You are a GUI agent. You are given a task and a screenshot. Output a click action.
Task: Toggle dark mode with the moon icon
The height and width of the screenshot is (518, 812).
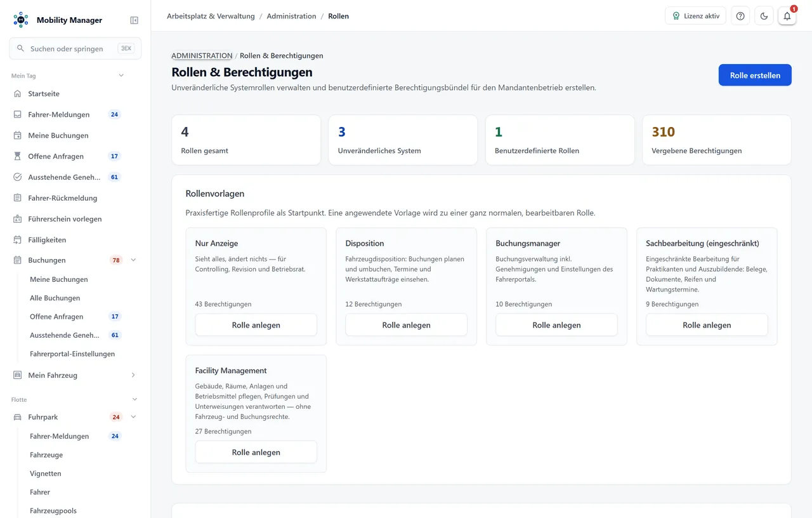pyautogui.click(x=764, y=16)
